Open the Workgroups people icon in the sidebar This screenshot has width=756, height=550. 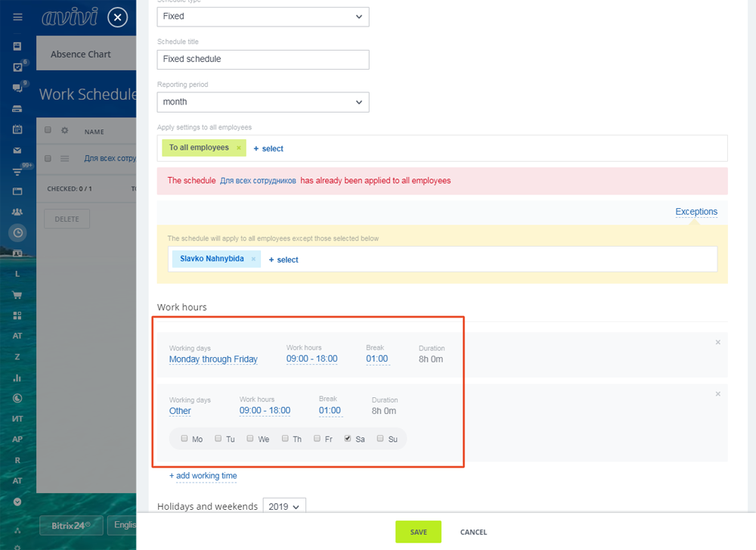pyautogui.click(x=17, y=212)
